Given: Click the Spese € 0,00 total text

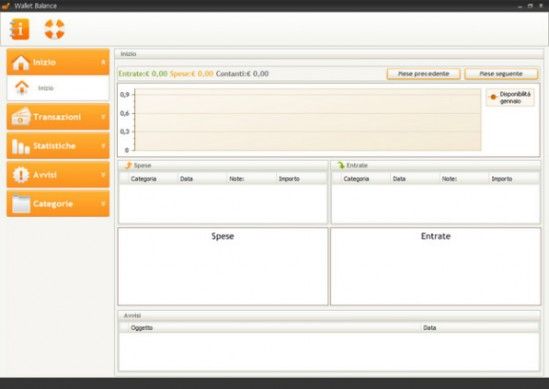Looking at the screenshot, I should tap(192, 74).
